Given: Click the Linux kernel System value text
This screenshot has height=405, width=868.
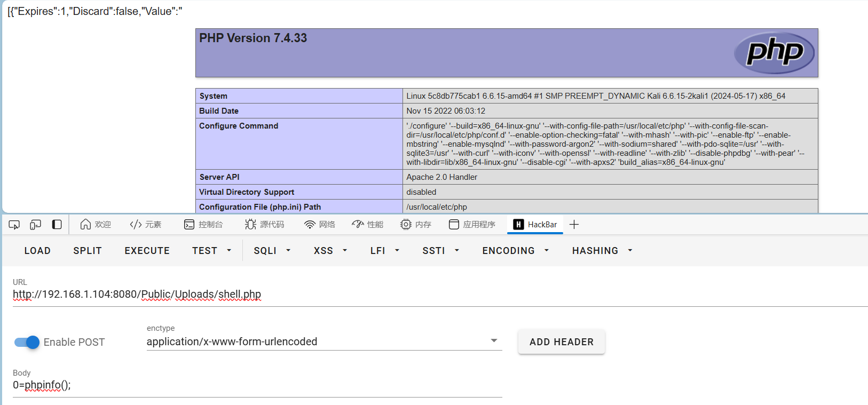Looking at the screenshot, I should [596, 96].
